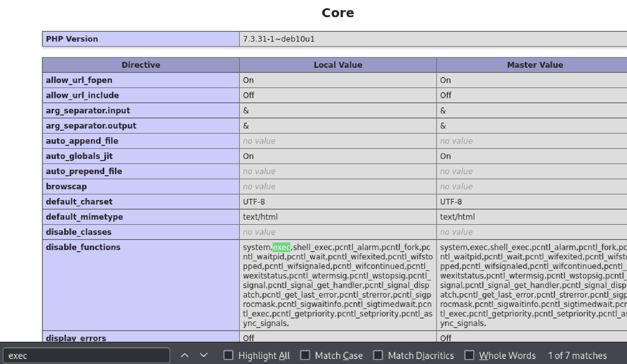The width and height of the screenshot is (627, 364).
Task: Enable the Highlight All checkbox
Action: [228, 355]
